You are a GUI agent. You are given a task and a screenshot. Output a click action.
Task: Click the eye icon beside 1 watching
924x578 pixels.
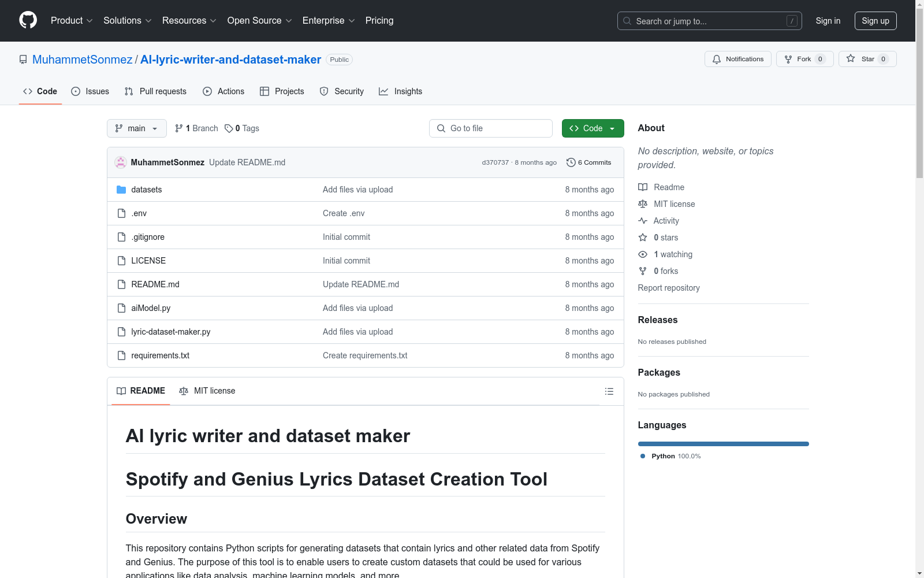point(643,254)
